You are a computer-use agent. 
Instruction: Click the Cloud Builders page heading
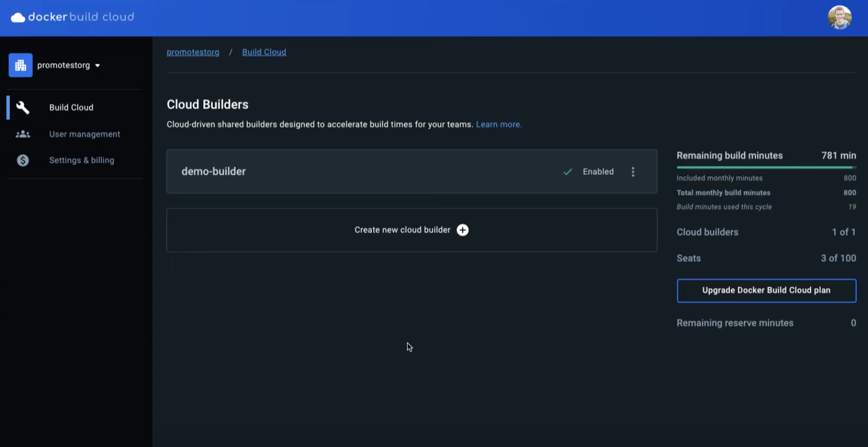coord(208,105)
